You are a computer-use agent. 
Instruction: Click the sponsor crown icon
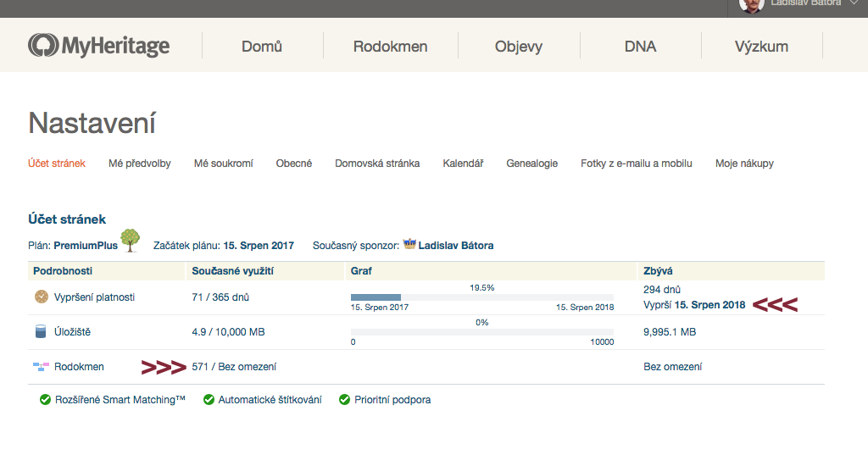(x=410, y=244)
